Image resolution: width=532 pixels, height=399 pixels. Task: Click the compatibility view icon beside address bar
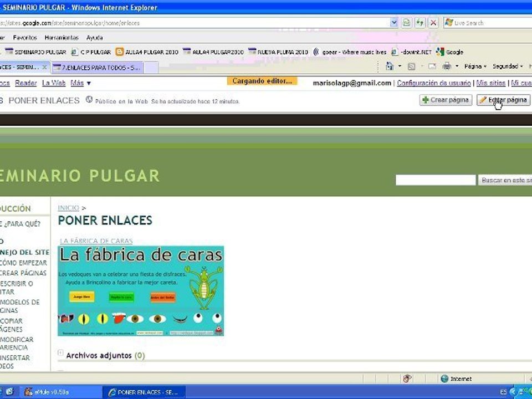pyautogui.click(x=406, y=23)
